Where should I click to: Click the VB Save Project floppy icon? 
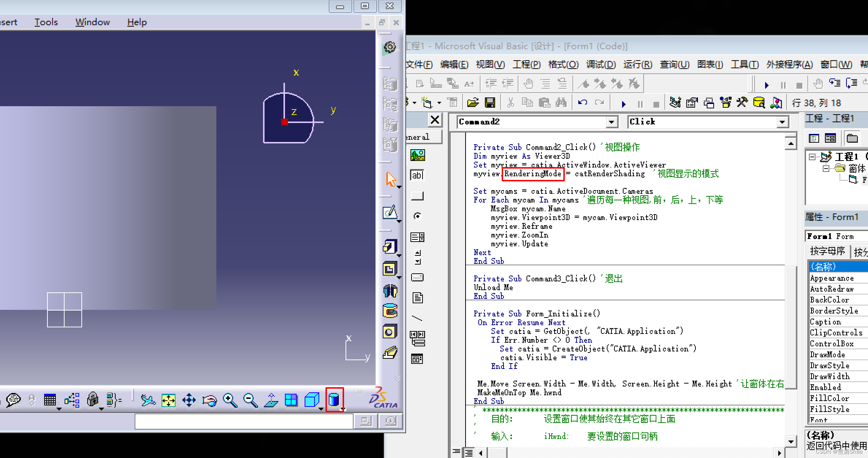490,103
